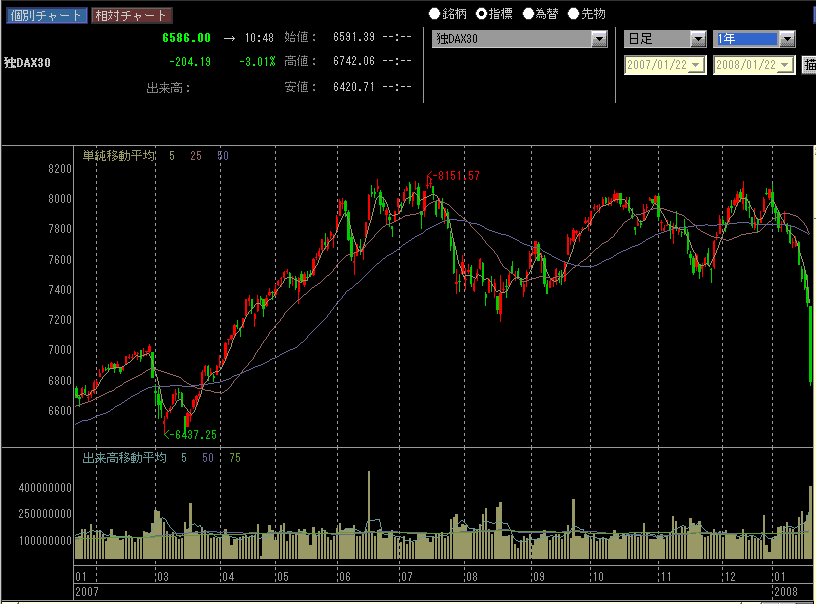Click the 6437.25 low price marker
Image resolution: width=816 pixels, height=604 pixels.
(193, 435)
